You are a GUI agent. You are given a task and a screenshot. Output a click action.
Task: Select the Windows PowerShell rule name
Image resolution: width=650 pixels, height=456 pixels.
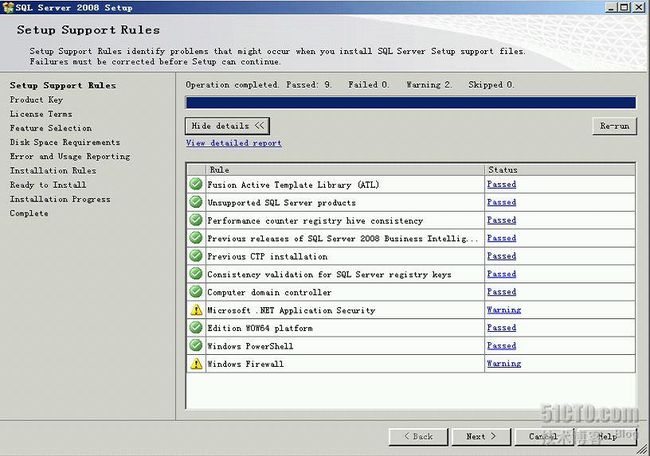(x=250, y=346)
